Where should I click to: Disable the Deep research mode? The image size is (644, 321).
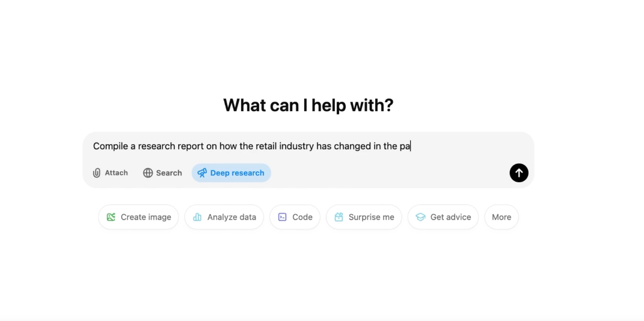tap(232, 173)
